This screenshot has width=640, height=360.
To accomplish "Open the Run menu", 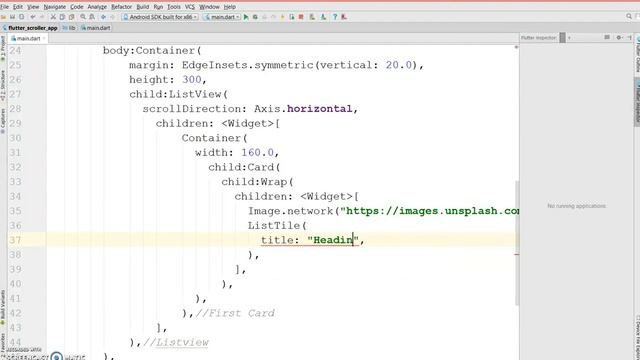I will point(158,7).
